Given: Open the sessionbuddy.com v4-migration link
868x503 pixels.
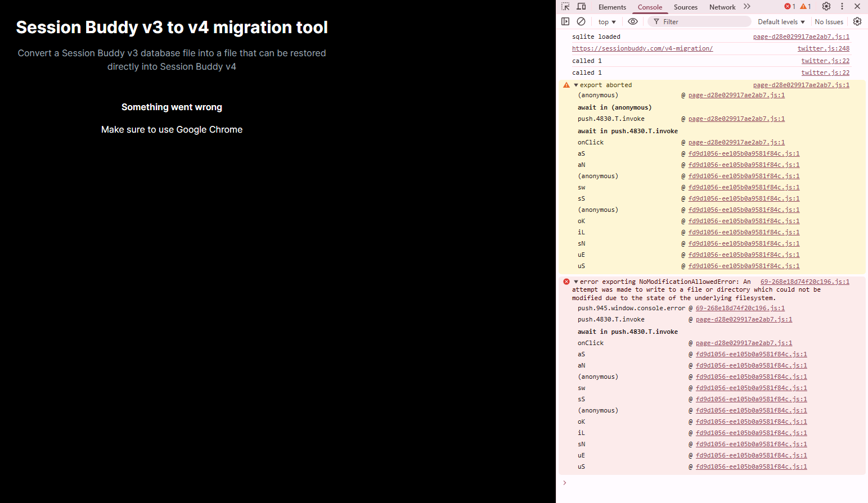Looking at the screenshot, I should 642,48.
